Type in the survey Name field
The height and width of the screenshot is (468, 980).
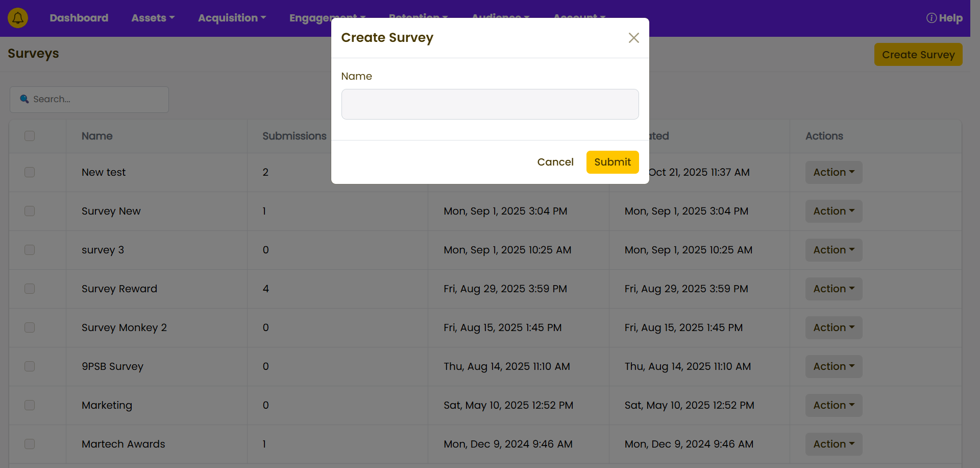(x=489, y=104)
